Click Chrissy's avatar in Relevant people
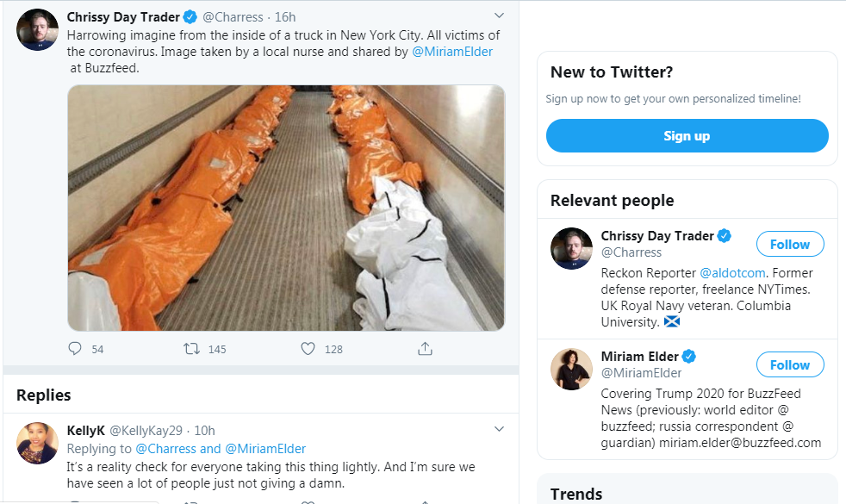 pyautogui.click(x=571, y=249)
